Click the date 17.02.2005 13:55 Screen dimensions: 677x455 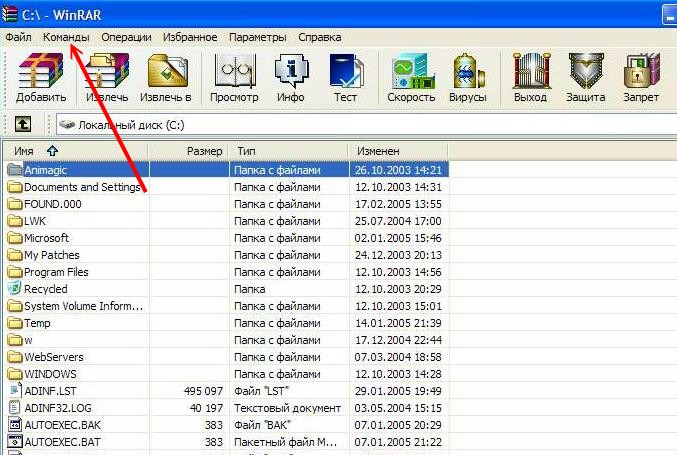point(399,204)
